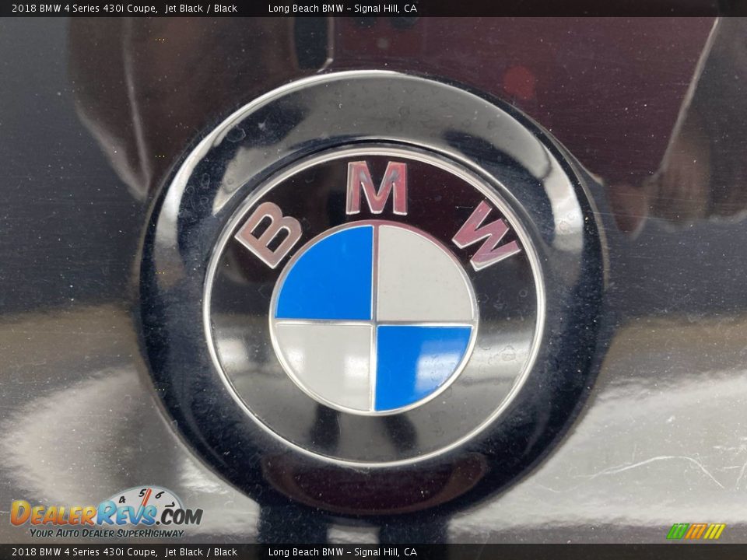Screen dimensions: 747x560
Task: Click "Jet Black / Black" in the bottom caption
Action: coord(201,552)
